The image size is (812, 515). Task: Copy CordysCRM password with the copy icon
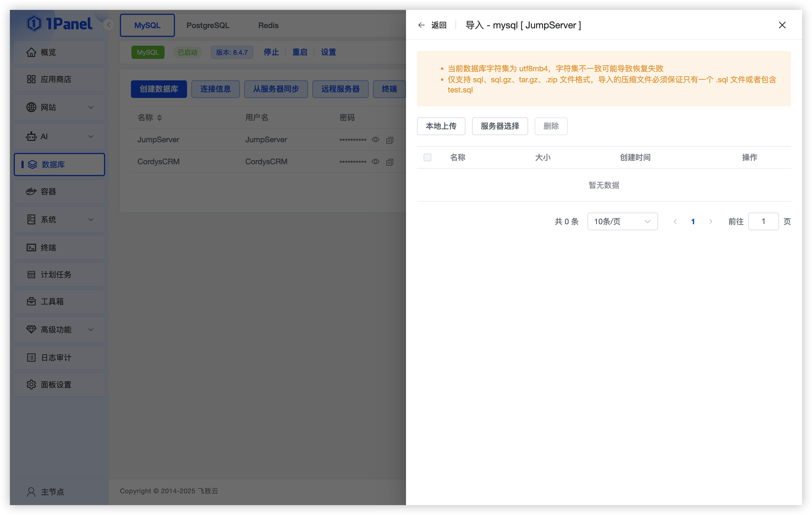pyautogui.click(x=389, y=162)
